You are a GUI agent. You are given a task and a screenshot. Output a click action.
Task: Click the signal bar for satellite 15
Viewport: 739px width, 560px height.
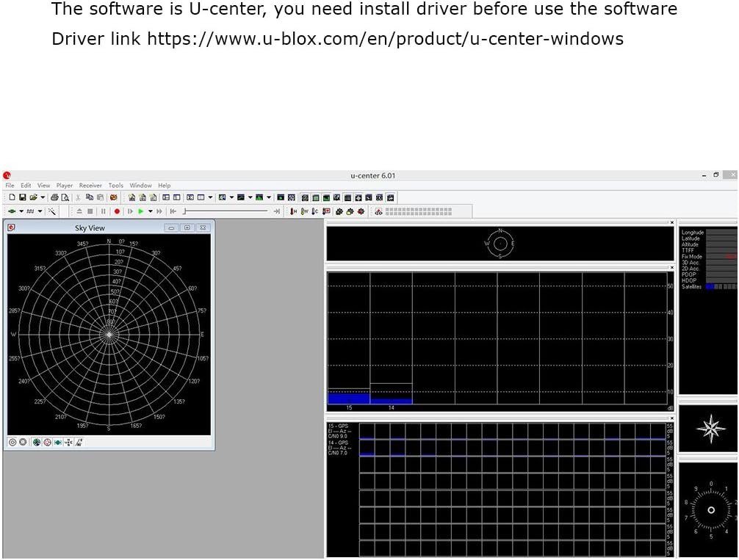tap(349, 399)
